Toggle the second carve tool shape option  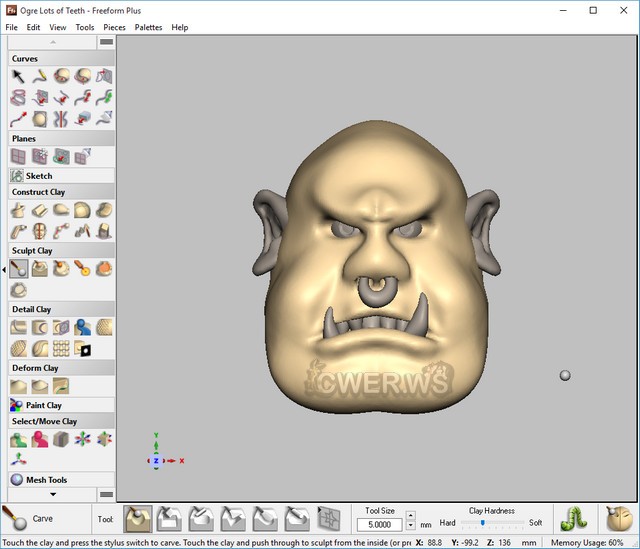coord(170,518)
